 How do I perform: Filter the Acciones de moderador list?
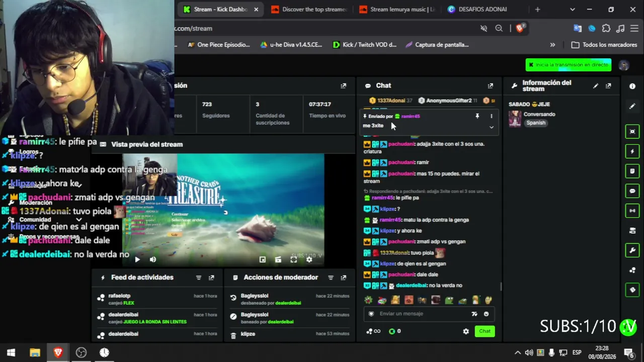click(x=331, y=278)
